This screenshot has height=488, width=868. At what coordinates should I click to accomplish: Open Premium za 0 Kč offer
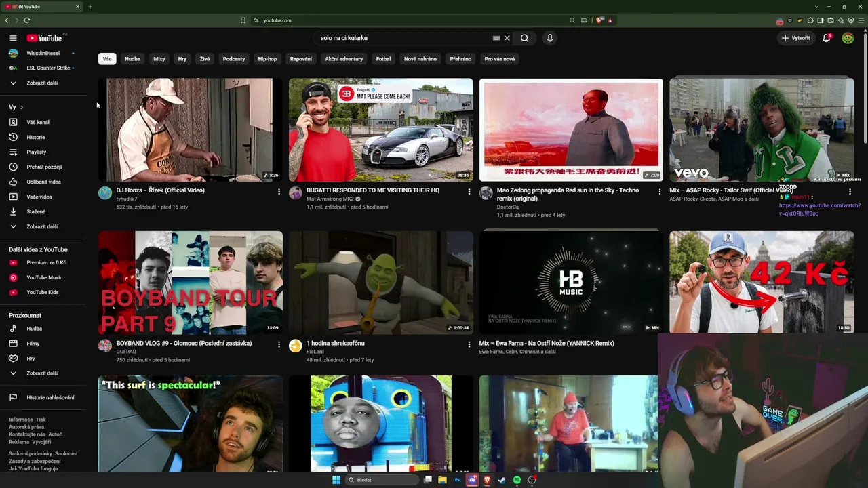44,262
